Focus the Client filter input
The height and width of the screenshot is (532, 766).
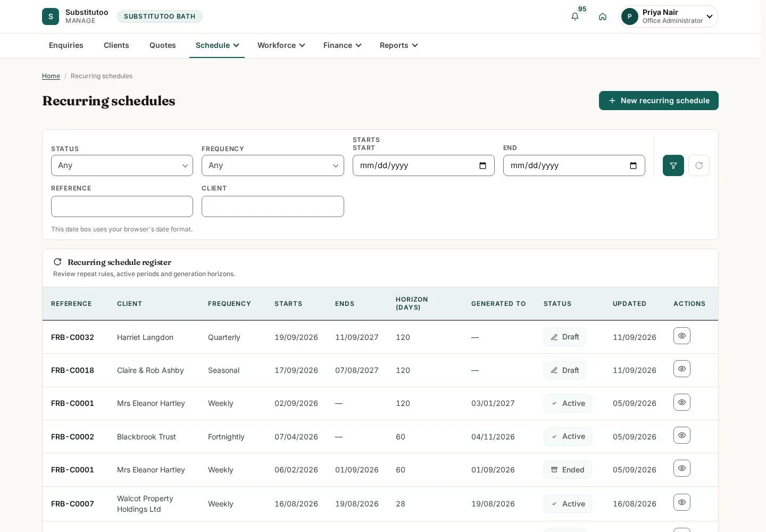(x=272, y=206)
